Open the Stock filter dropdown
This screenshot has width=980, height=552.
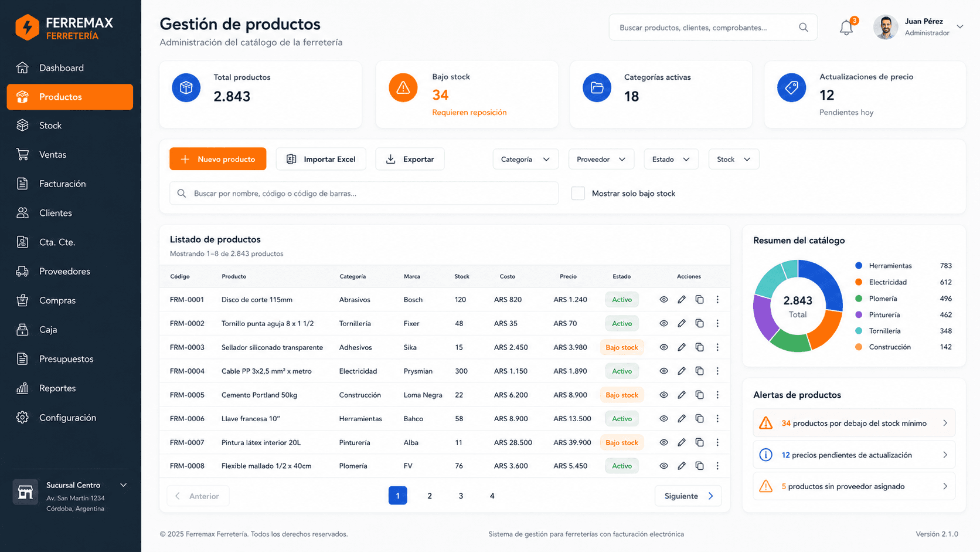[734, 159]
